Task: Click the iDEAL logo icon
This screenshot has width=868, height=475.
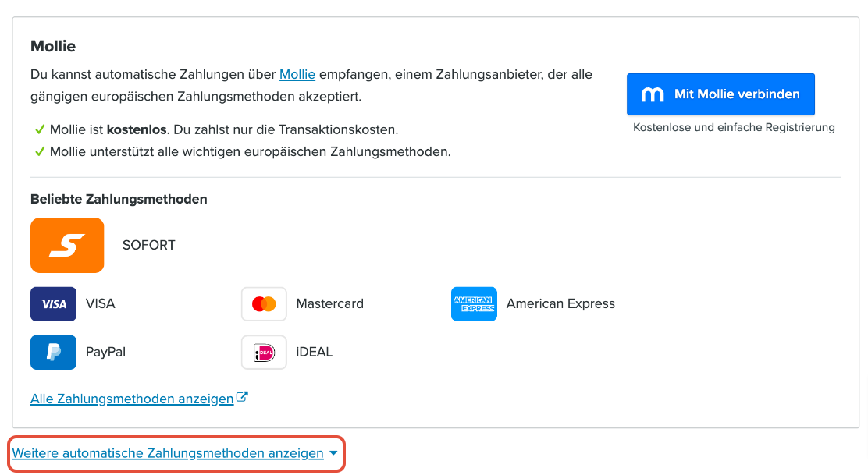Action: 264,353
